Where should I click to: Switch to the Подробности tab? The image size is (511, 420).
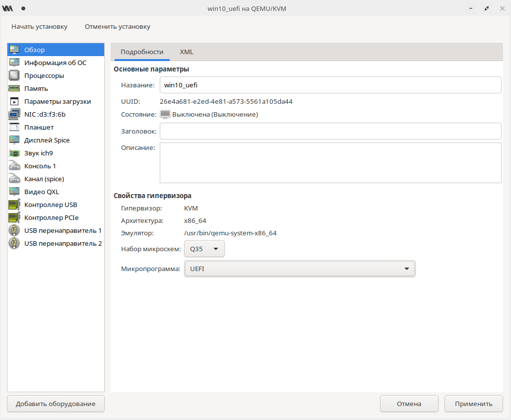(x=142, y=52)
